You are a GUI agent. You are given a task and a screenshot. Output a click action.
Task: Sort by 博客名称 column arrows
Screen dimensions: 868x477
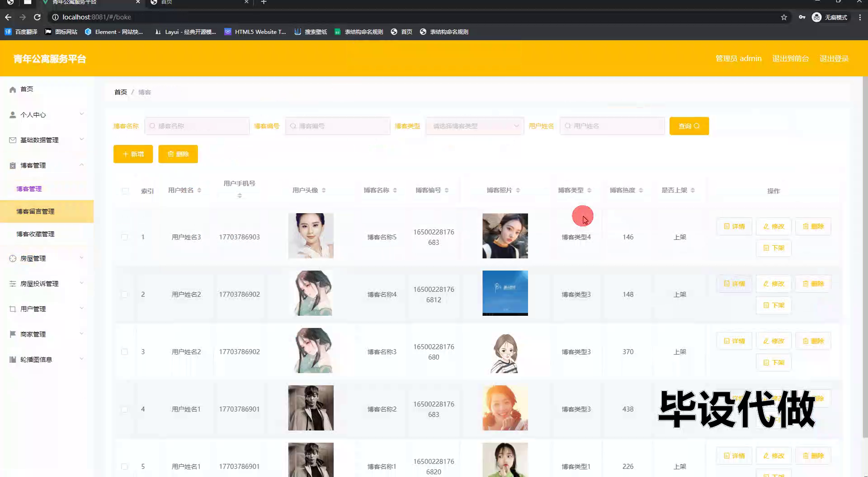tap(395, 190)
